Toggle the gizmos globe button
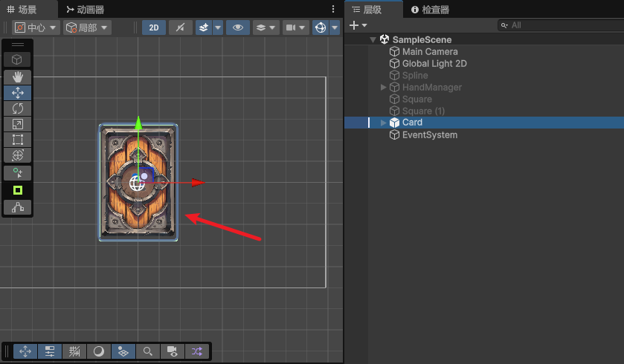 [321, 27]
